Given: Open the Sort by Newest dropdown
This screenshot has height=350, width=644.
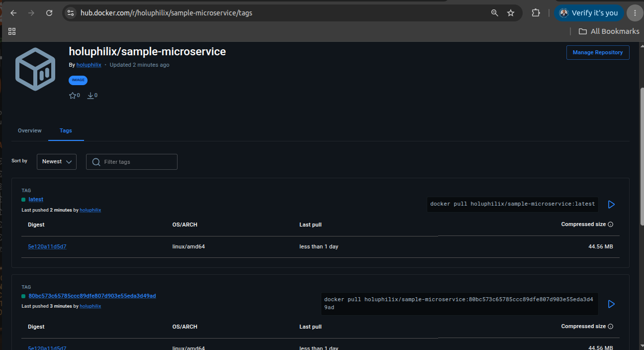Looking at the screenshot, I should 57,162.
